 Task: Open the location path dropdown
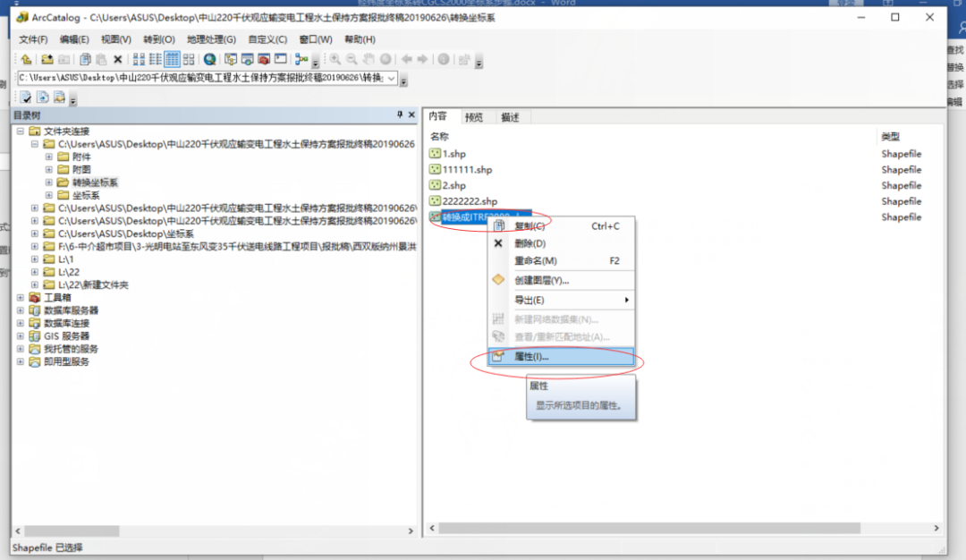391,78
